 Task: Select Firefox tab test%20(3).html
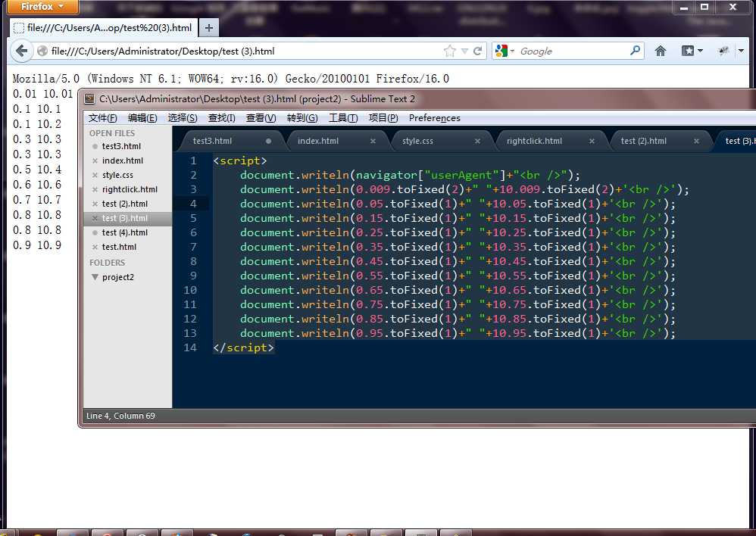click(x=103, y=28)
